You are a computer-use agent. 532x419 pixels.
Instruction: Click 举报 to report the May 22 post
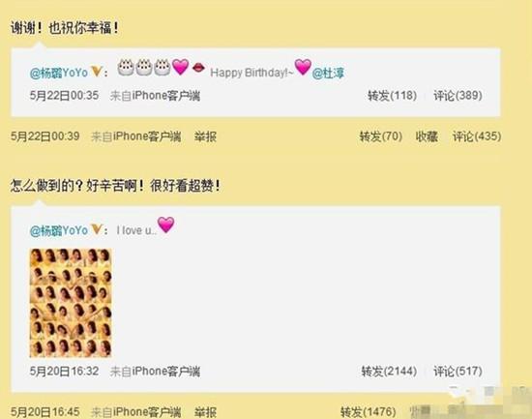click(205, 136)
